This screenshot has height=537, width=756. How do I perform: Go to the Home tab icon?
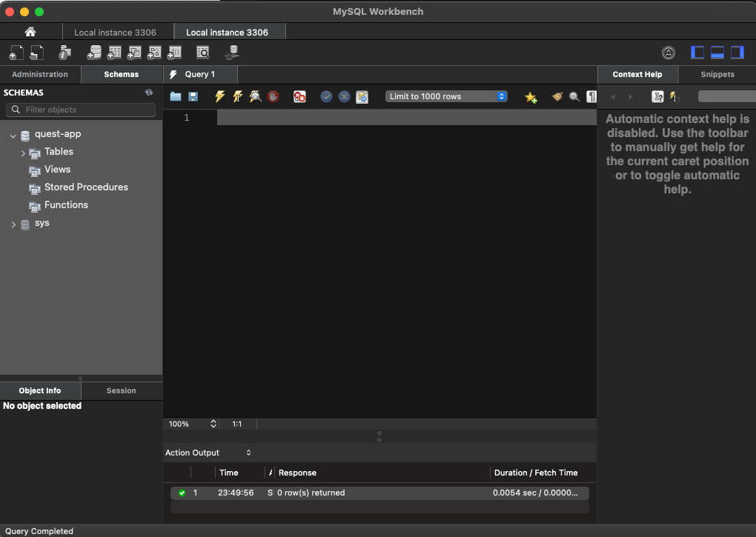pos(30,32)
